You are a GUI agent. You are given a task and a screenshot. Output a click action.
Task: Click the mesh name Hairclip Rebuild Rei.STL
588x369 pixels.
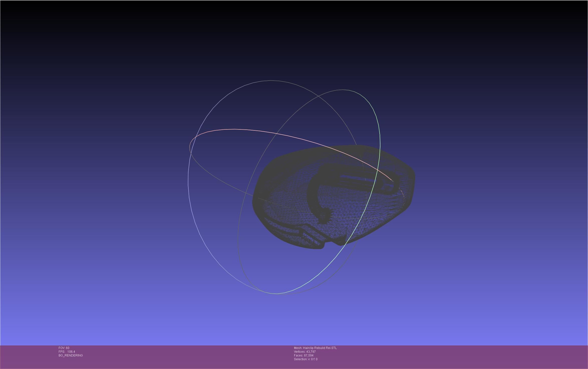coord(315,348)
